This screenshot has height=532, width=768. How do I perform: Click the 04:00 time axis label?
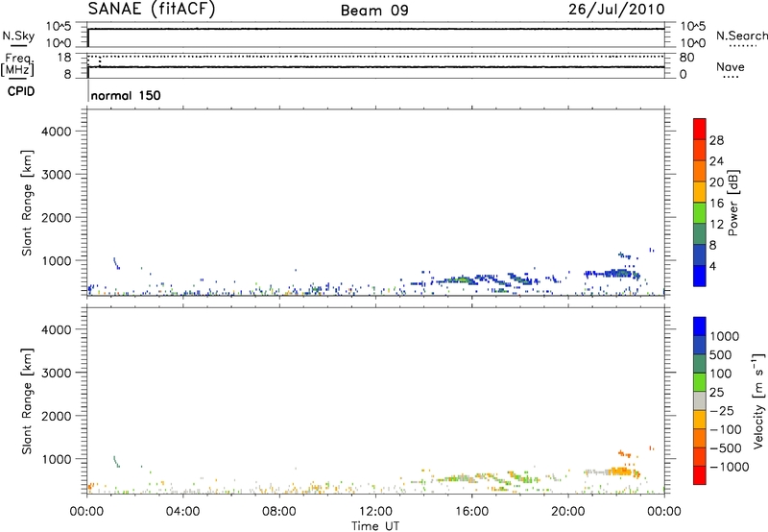click(x=182, y=512)
